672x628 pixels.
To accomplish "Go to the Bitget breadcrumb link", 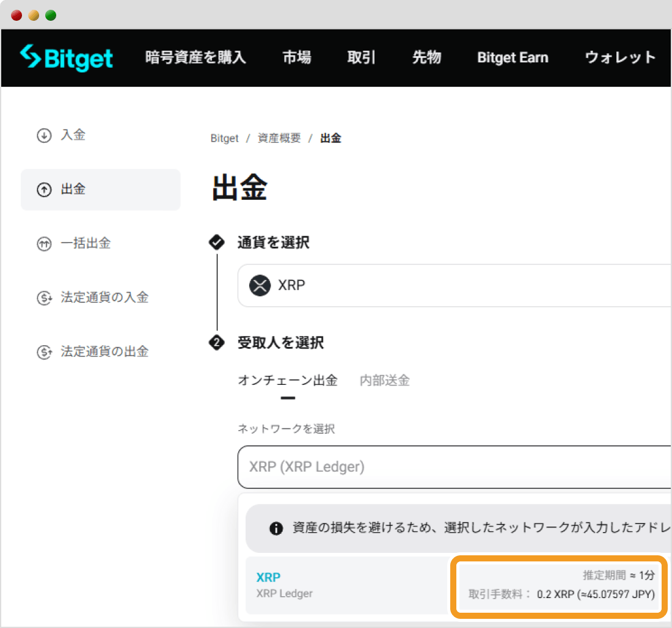I will 224,139.
